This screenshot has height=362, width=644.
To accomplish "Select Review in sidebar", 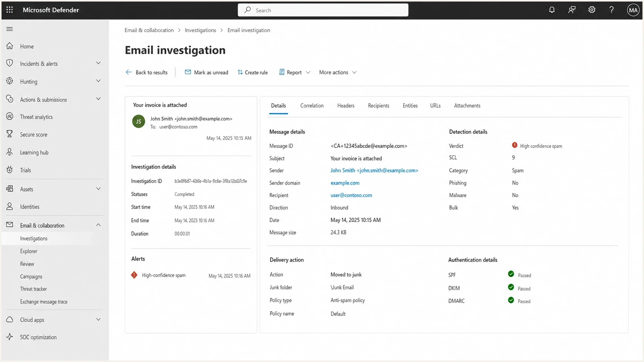I will [x=27, y=264].
